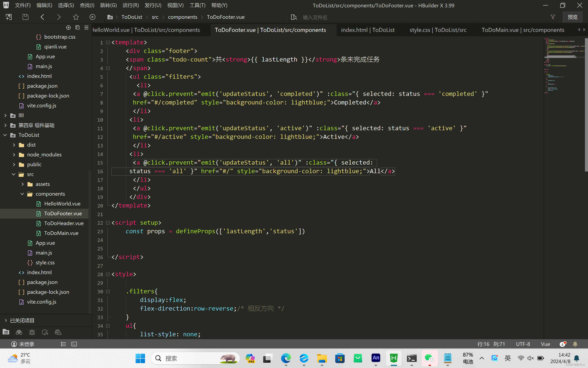Collapse the script setup block at line 22
This screenshot has height=368, width=588.
tap(108, 223)
